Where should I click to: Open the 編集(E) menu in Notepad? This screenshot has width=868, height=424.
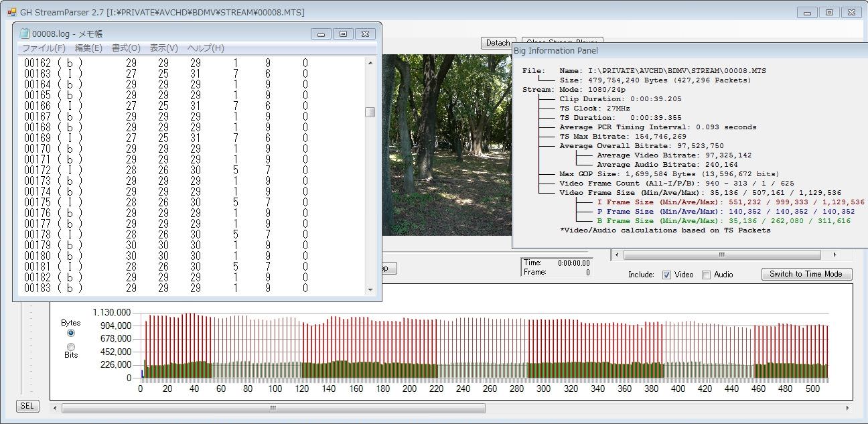tap(88, 48)
